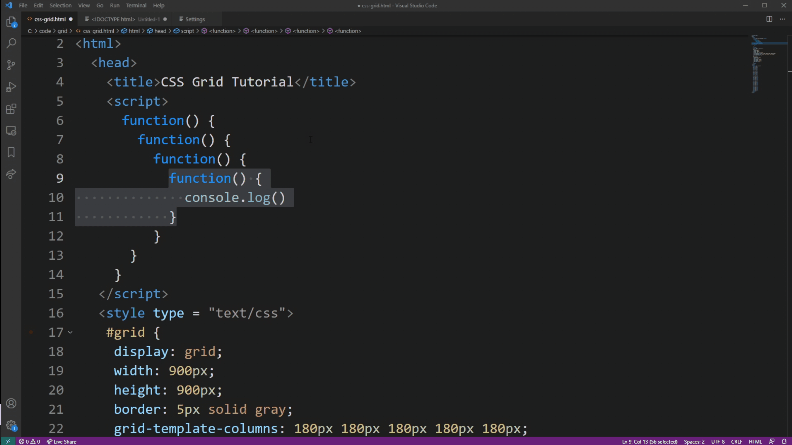Open the Manage gear icon
This screenshot has height=445, width=792.
coord(11,425)
